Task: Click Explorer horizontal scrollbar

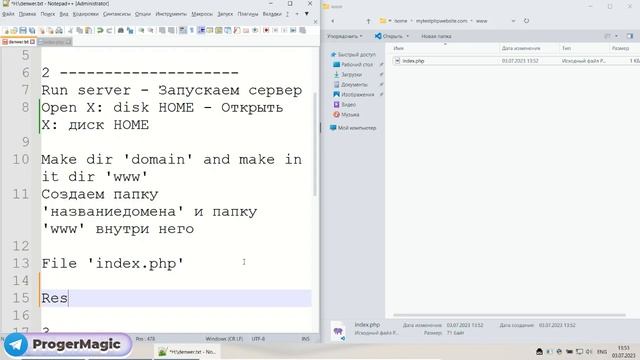Action: coord(509,315)
